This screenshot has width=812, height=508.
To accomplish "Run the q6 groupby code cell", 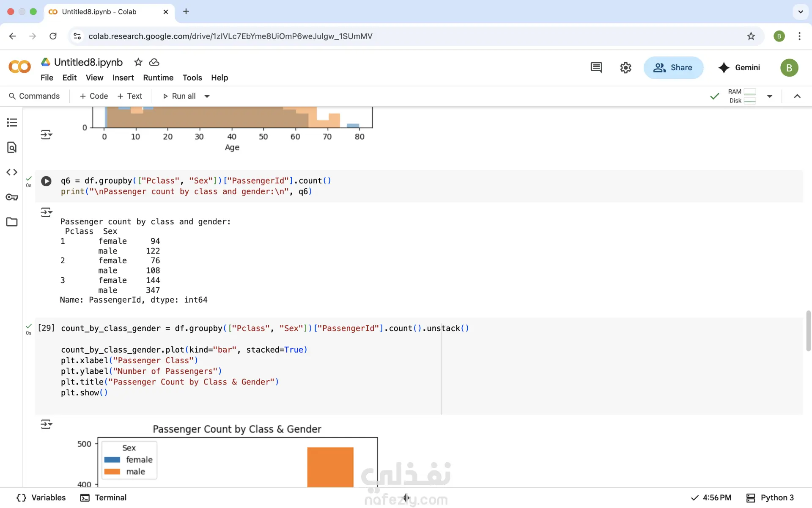I will pyautogui.click(x=46, y=181).
